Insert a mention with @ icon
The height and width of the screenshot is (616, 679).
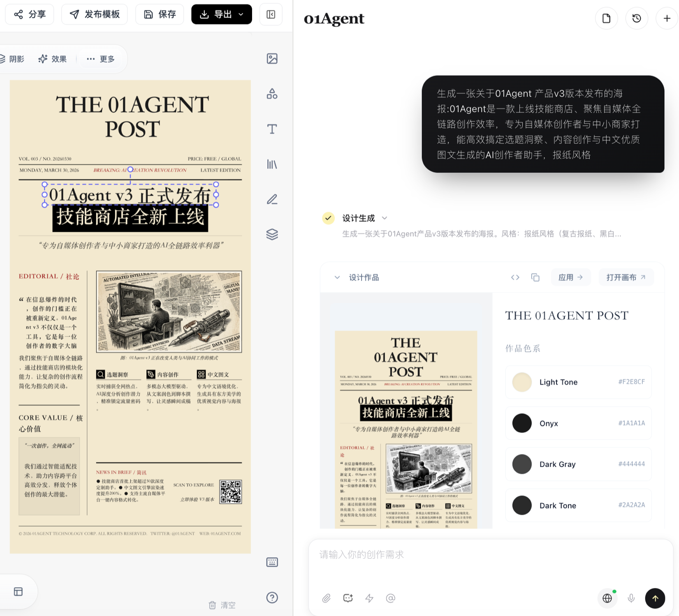click(x=391, y=598)
